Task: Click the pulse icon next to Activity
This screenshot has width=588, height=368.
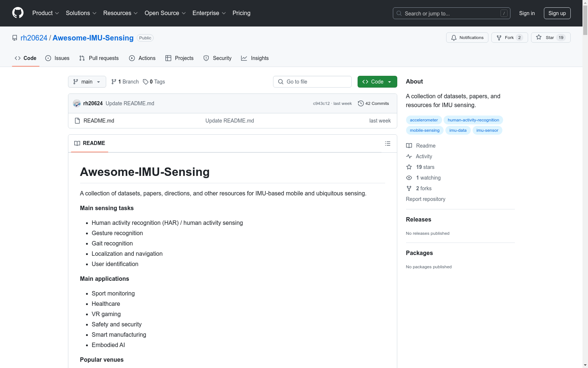Action: click(409, 156)
